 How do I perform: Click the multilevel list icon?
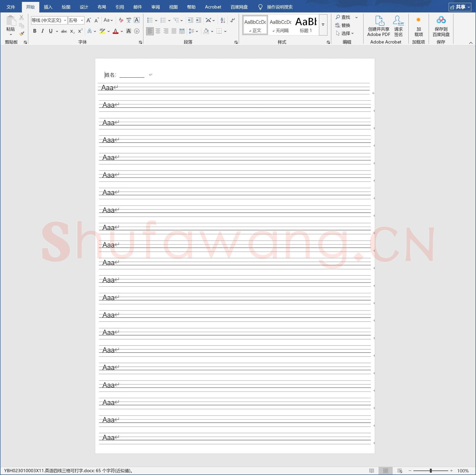click(x=176, y=20)
